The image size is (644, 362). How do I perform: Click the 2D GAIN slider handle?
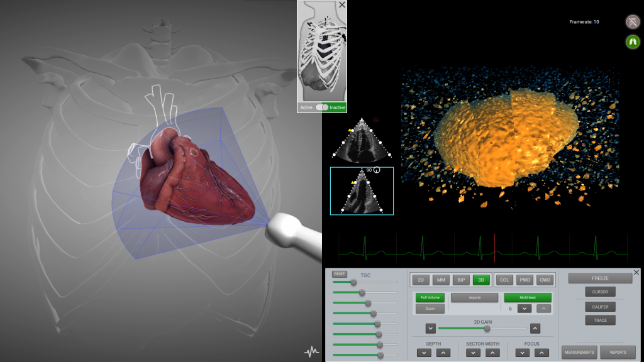(x=487, y=328)
